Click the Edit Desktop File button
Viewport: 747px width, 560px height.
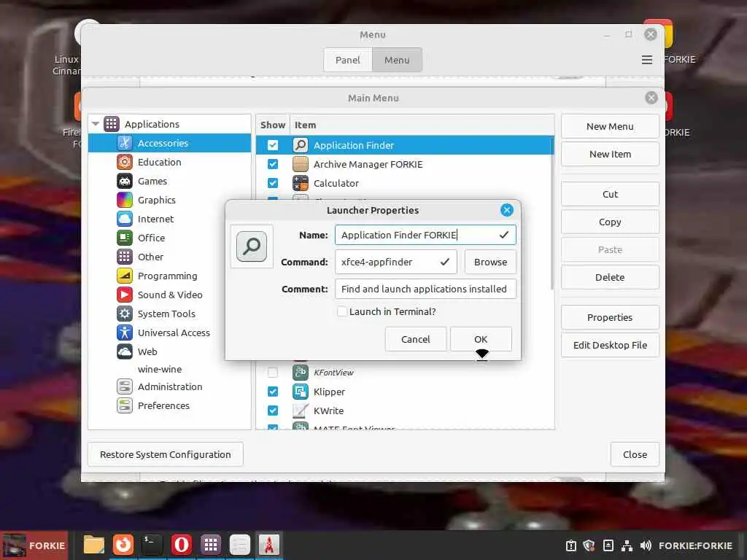(610, 345)
